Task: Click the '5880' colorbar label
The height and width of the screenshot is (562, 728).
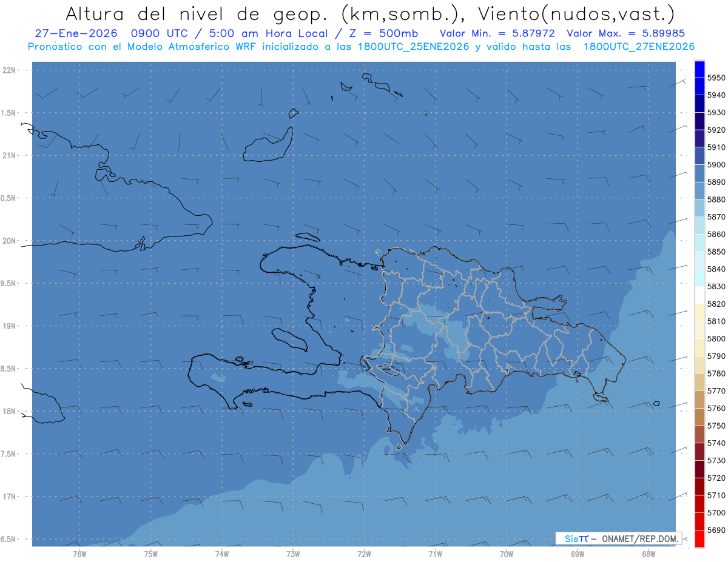Action: click(716, 199)
